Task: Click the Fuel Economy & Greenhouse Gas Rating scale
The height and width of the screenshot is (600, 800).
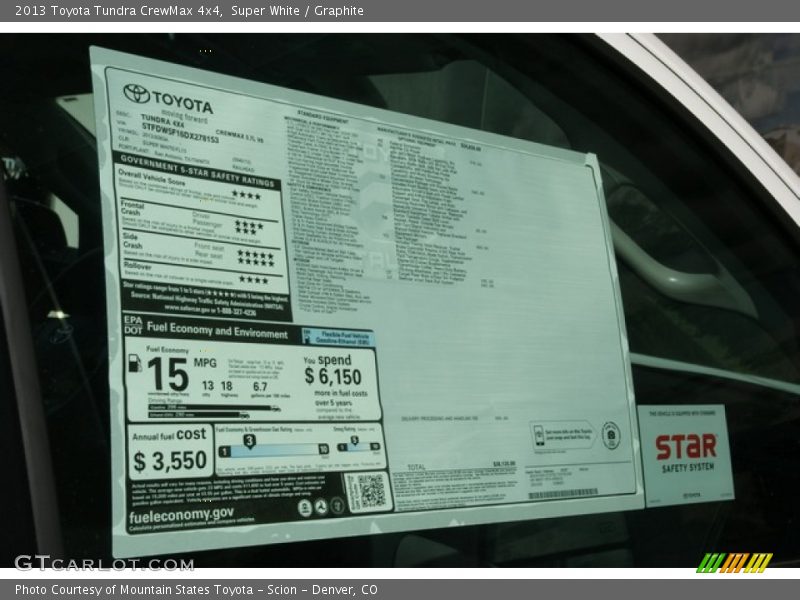Action: click(x=273, y=447)
